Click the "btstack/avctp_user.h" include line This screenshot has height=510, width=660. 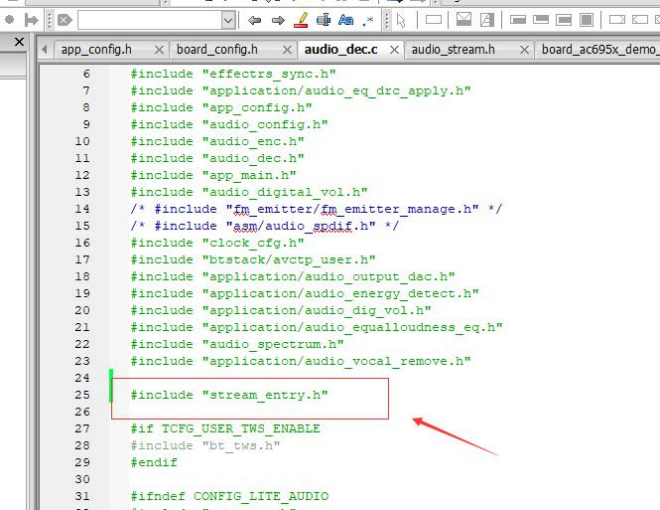coord(253,260)
